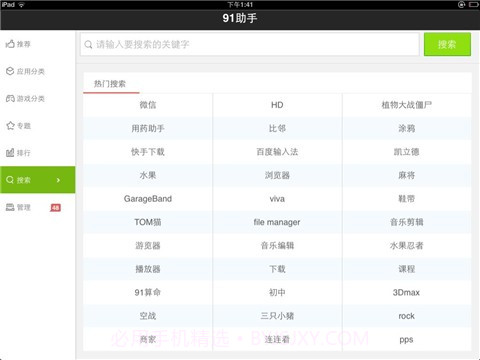The width and height of the screenshot is (480, 360).
Task: Click the magnifier icon beside sidebar 搜索
Action: click(x=10, y=180)
